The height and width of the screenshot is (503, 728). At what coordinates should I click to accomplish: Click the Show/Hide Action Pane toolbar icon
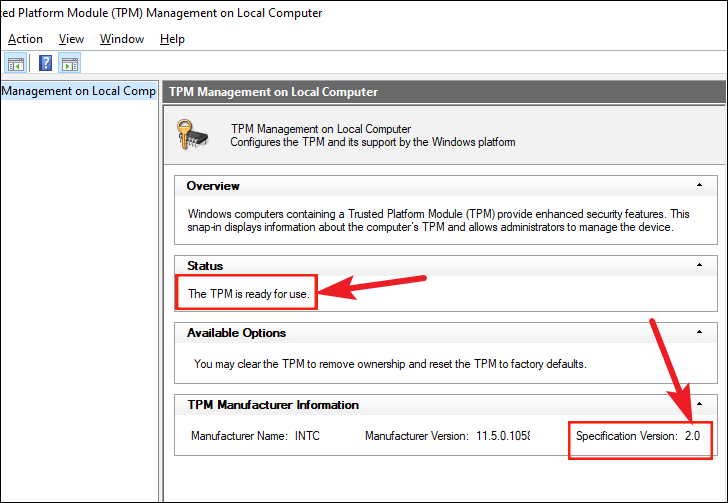[x=70, y=63]
